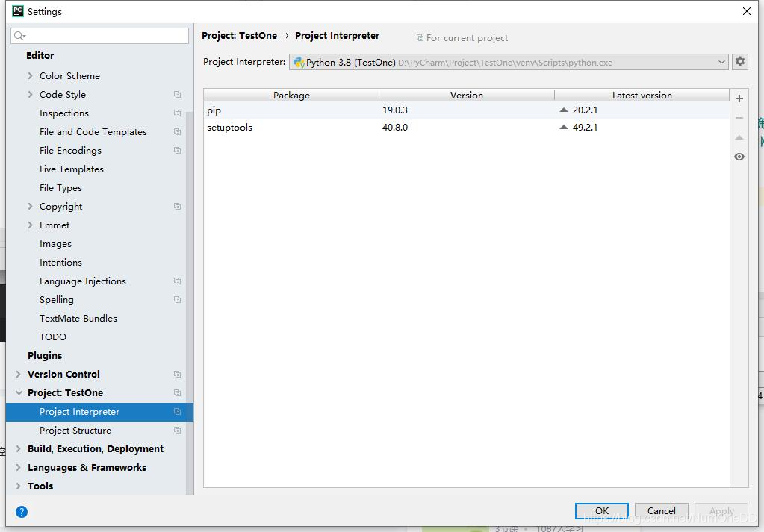Click the interpreter settings gear icon
The width and height of the screenshot is (764, 532).
739,62
